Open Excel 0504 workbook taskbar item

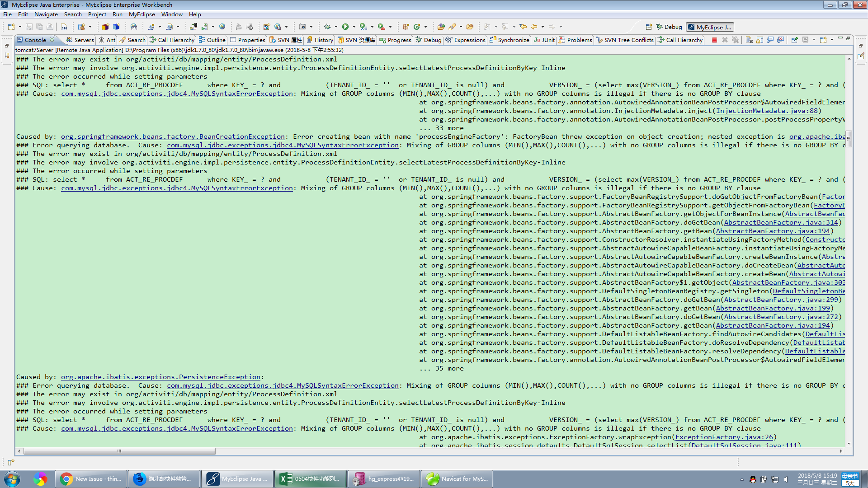pos(311,479)
